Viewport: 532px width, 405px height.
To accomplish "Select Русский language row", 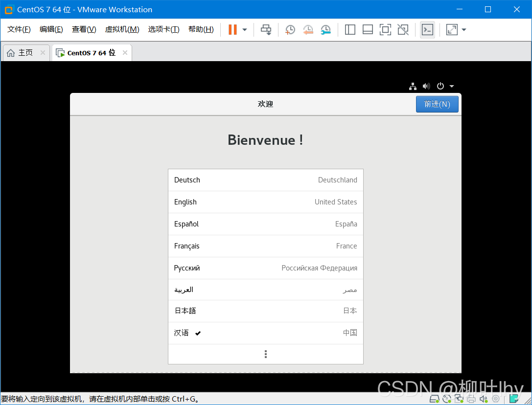I will pyautogui.click(x=266, y=269).
